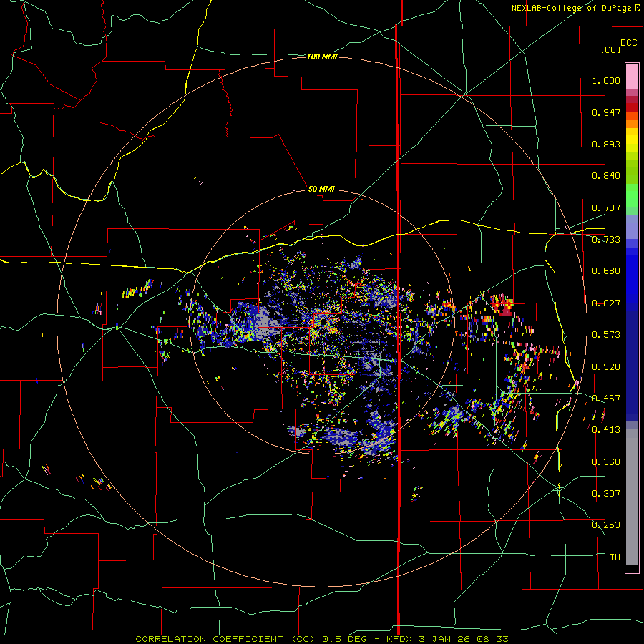This screenshot has height=644, width=644.
Task: Click the 0.413 scale value
Action: [x=606, y=430]
